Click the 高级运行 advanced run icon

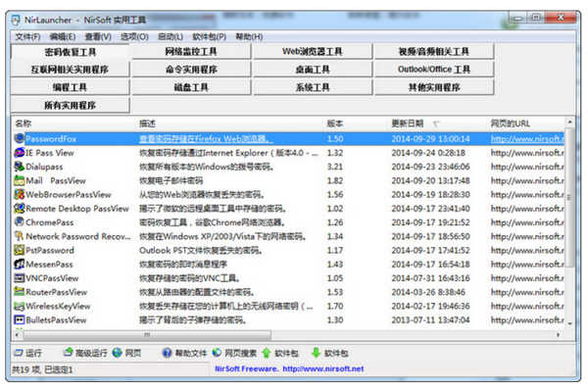[x=68, y=353]
